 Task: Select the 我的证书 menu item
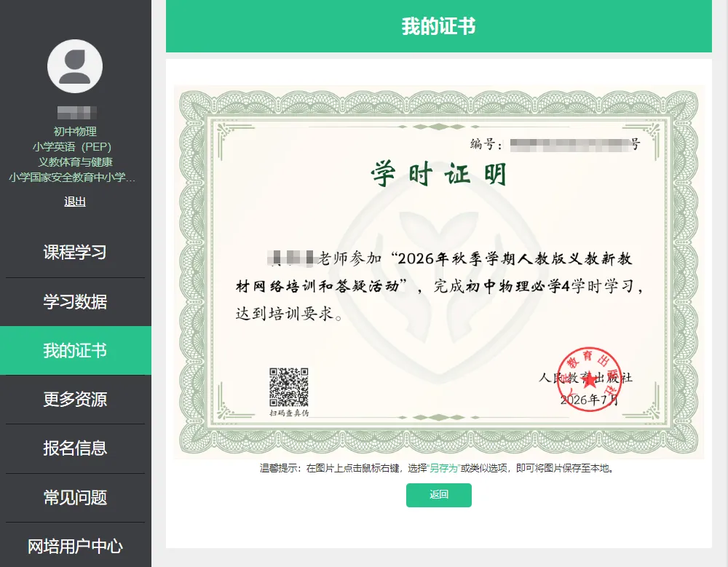(75, 351)
